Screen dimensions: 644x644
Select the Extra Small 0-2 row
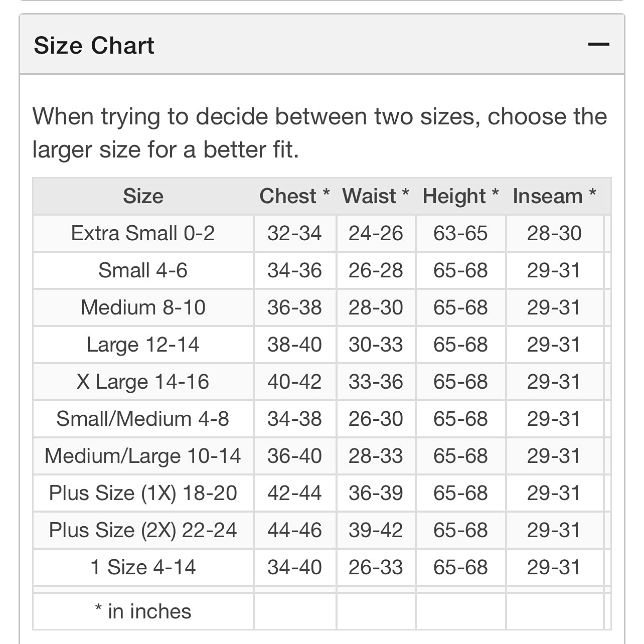coord(321,233)
